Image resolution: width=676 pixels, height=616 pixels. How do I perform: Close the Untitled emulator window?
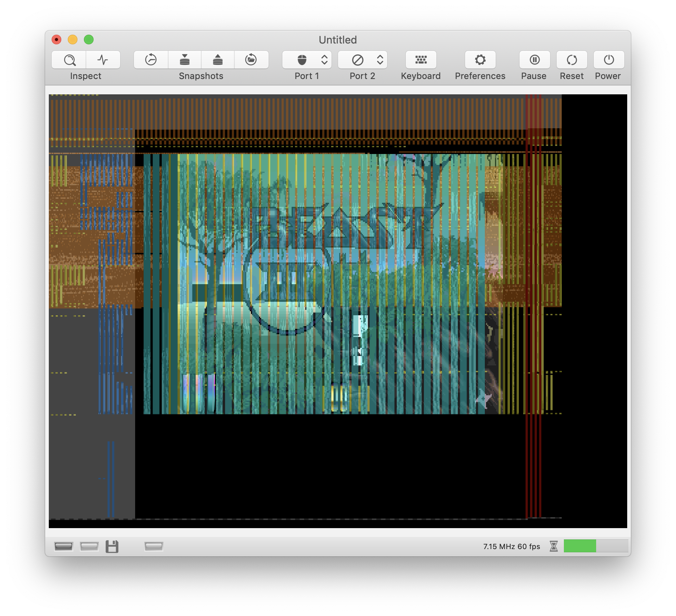(56, 40)
